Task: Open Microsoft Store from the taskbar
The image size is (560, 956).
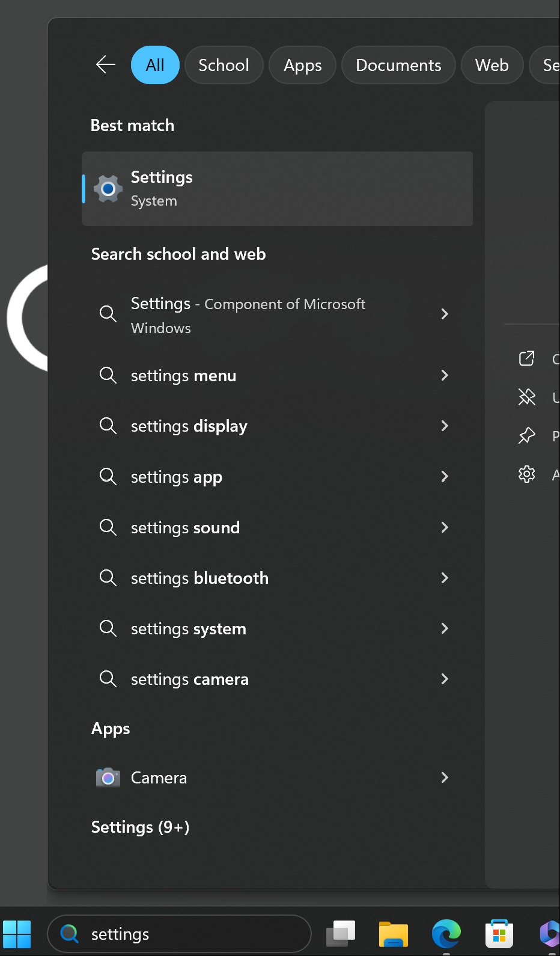Action: (499, 934)
